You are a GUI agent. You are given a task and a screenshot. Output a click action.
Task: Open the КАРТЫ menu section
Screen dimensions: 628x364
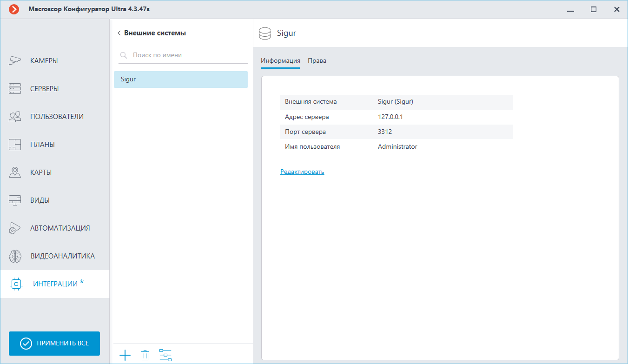55,172
